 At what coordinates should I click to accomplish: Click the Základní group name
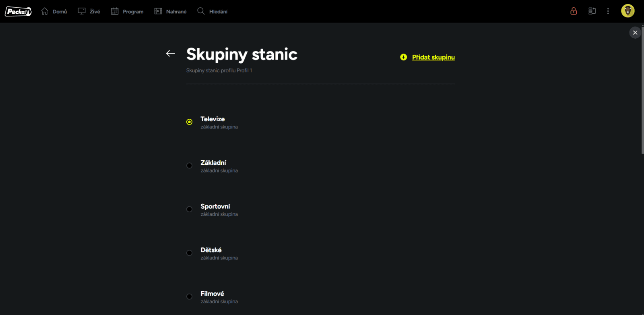[213, 163]
